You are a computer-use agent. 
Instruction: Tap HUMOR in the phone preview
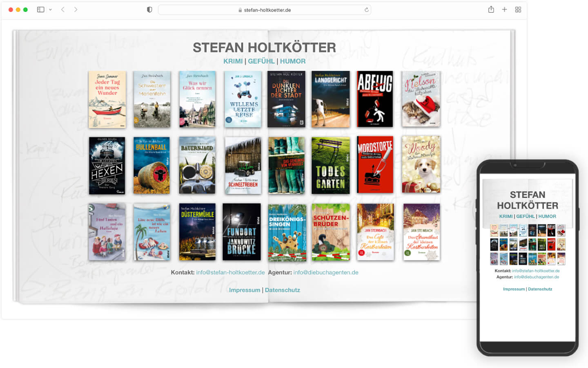[x=547, y=217]
